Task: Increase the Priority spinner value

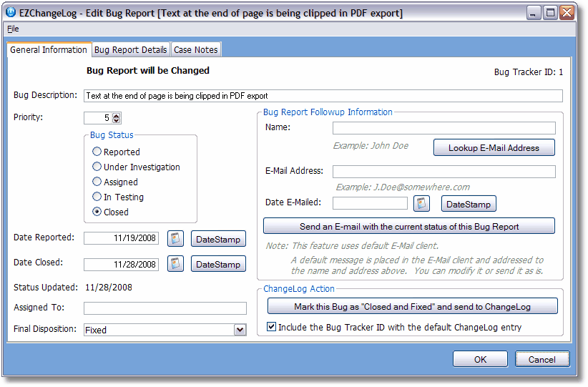Action: click(x=117, y=115)
